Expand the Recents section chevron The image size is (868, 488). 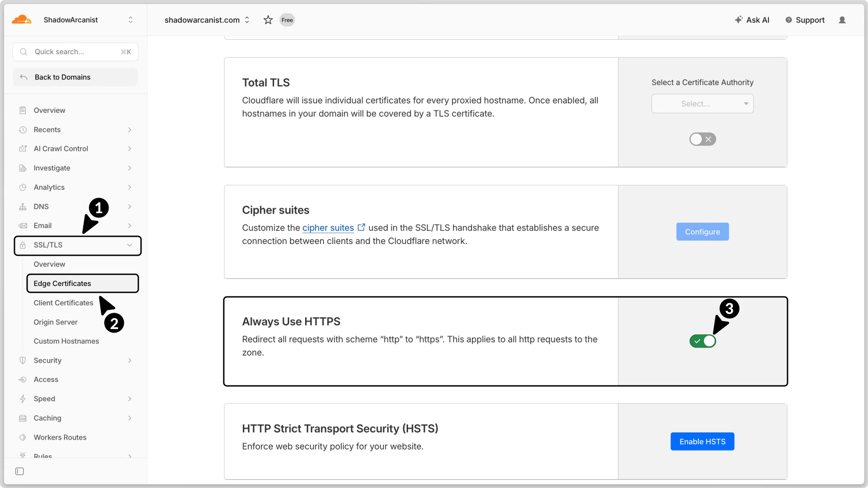pos(130,130)
